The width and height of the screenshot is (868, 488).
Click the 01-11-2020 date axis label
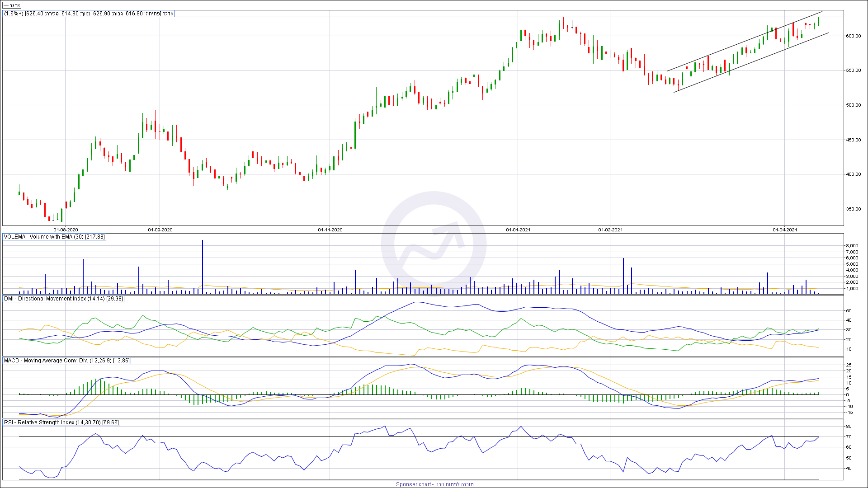(330, 230)
